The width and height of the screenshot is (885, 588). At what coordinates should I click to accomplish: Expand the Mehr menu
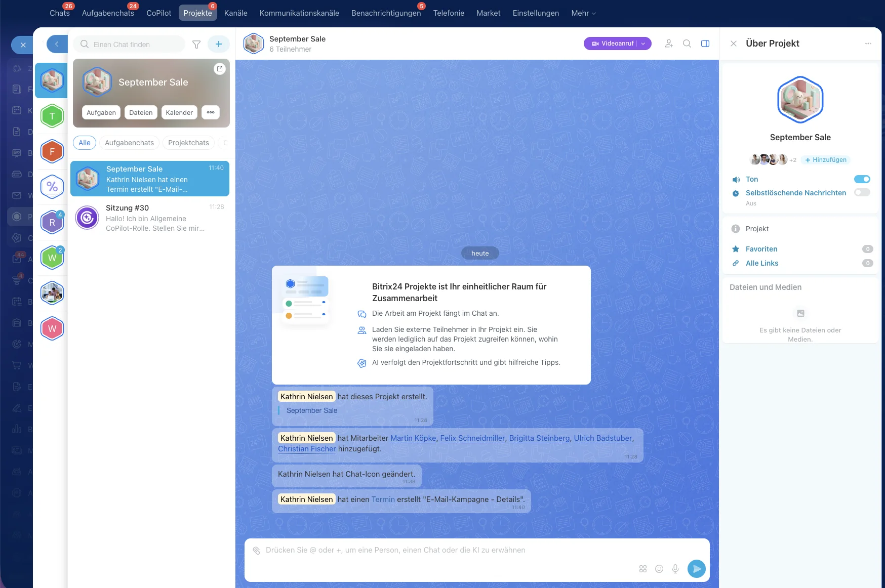click(x=583, y=13)
